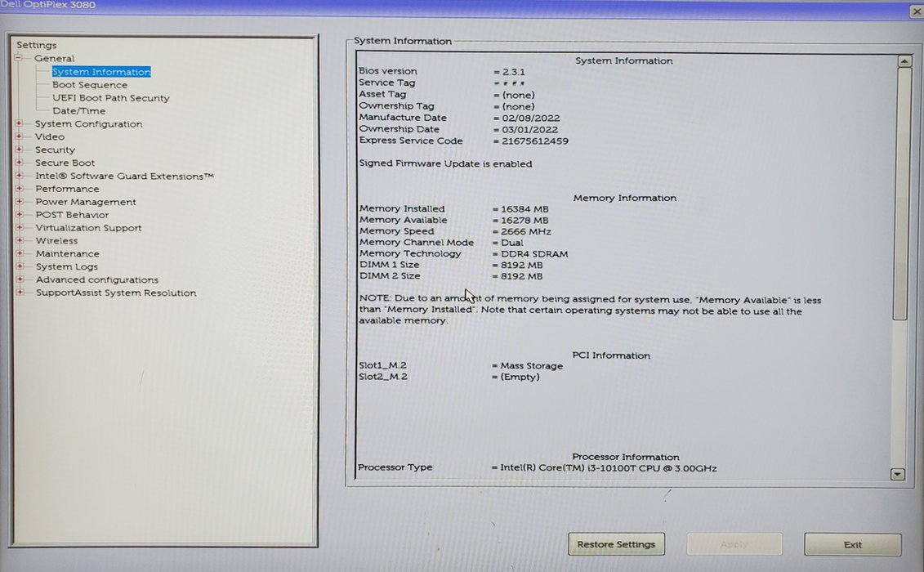The width and height of the screenshot is (924, 572).
Task: Close the BIOS setup window
Action: click(x=917, y=11)
